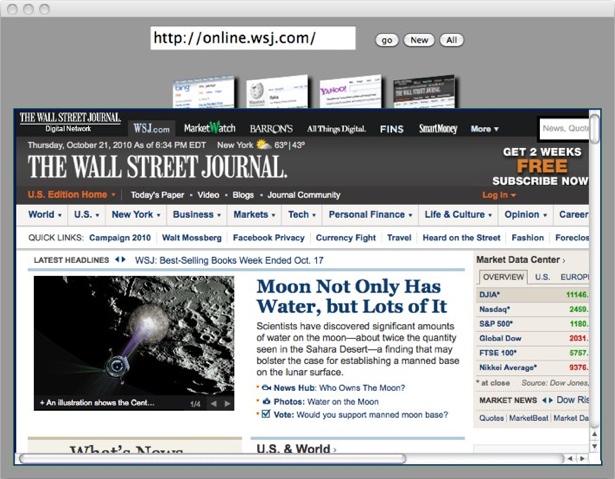Open the Facebook Privacy quick link
Viewport: 615px width, 479px height.
[269, 238]
